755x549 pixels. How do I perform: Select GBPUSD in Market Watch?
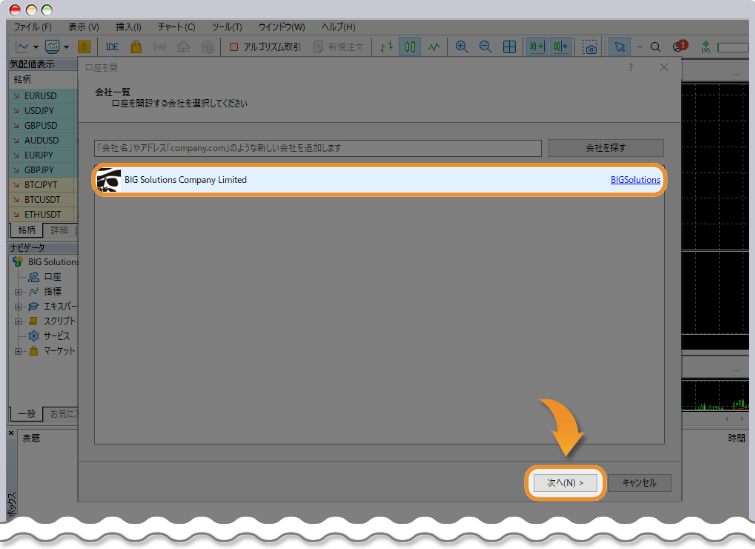43,126
